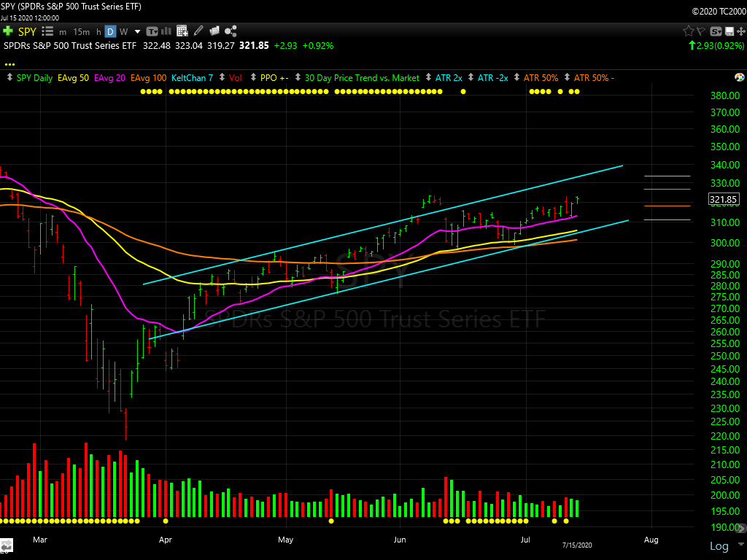Click the 2.93(0.92%) change readout with up arrow
This screenshot has height=560, width=747.
[x=716, y=46]
